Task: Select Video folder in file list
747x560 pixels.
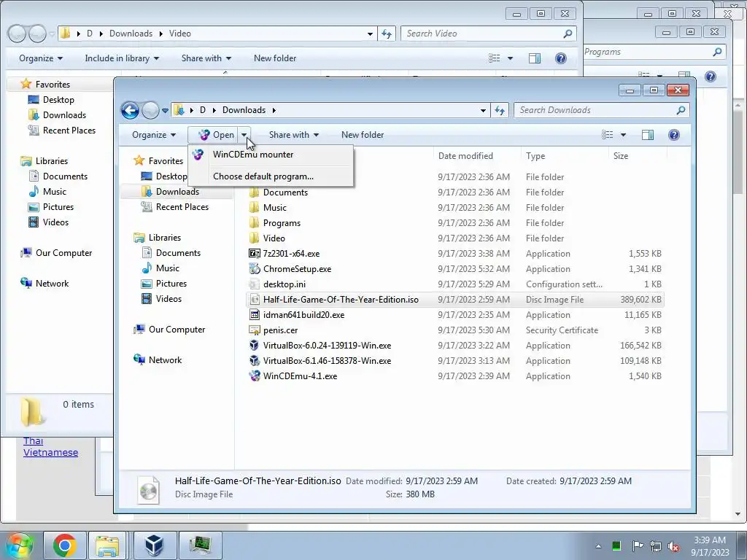Action: pos(274,238)
